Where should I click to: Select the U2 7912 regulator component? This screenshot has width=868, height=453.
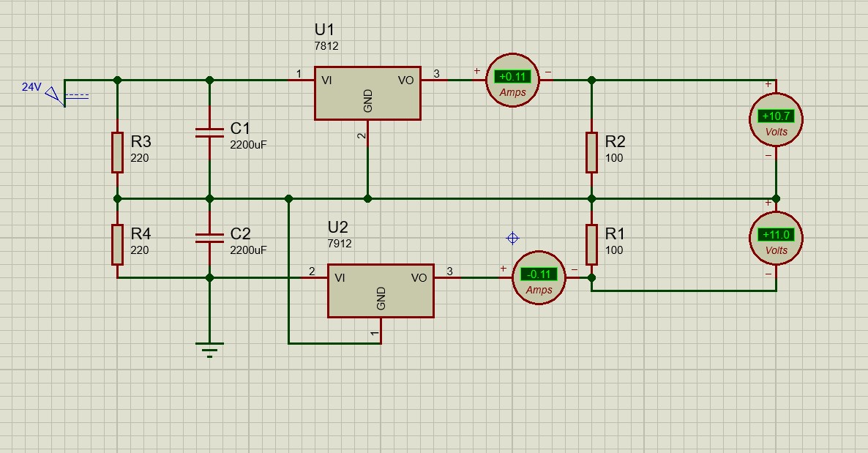pyautogui.click(x=381, y=291)
